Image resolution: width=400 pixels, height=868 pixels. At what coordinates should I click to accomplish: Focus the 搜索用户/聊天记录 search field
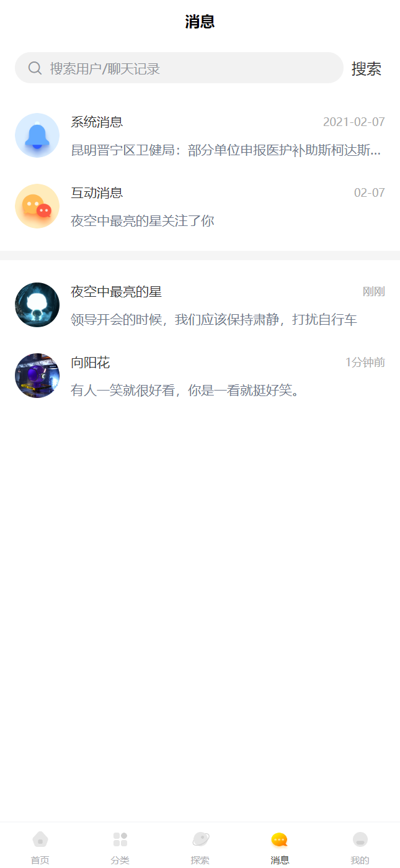pos(179,68)
